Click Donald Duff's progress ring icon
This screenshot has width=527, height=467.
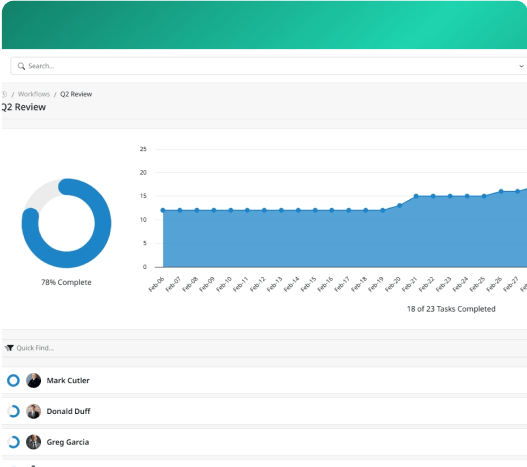(13, 412)
